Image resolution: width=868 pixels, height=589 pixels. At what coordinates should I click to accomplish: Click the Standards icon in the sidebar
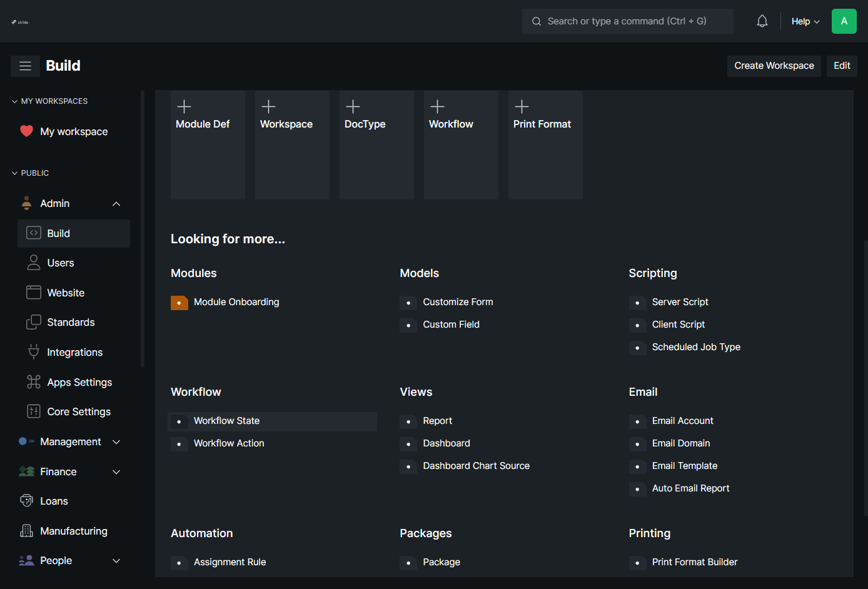tap(34, 322)
